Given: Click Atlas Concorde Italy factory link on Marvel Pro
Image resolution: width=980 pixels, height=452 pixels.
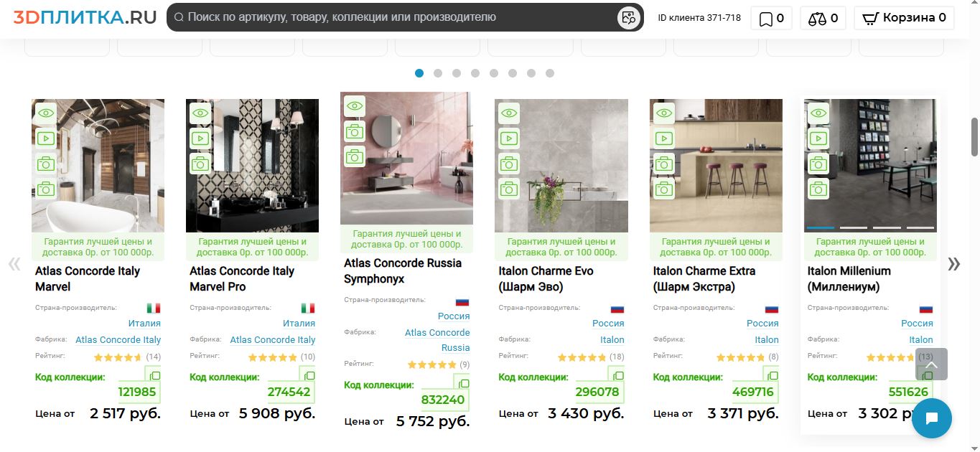Looking at the screenshot, I should 273,339.
